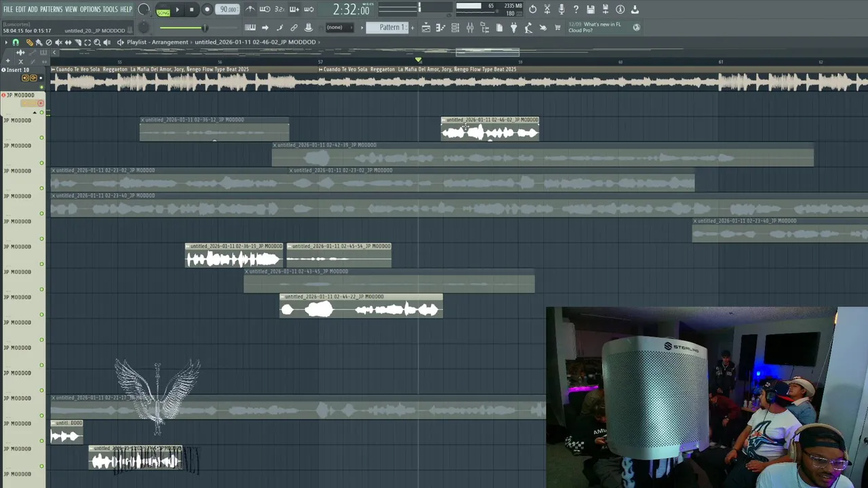Click the Record transport button
Screen dimensions: 868x488
tap(207, 9)
